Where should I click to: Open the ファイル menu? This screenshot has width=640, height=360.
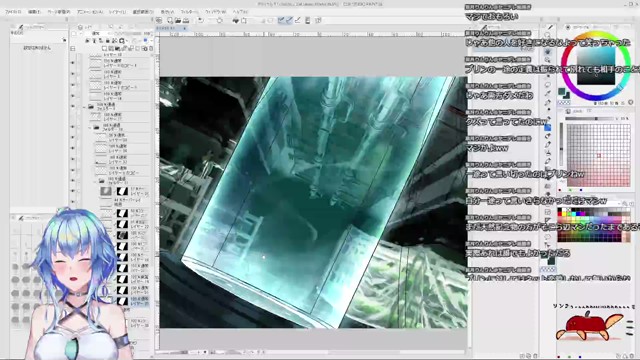tap(13, 12)
